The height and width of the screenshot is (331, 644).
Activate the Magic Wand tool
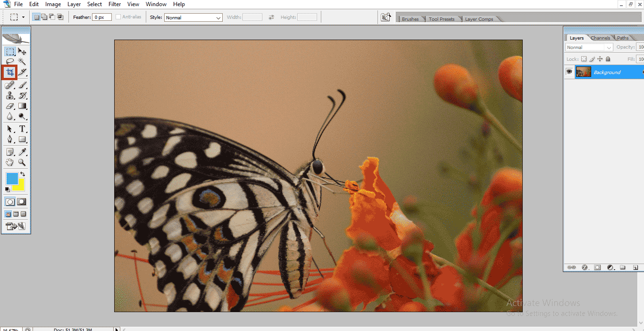(22, 61)
